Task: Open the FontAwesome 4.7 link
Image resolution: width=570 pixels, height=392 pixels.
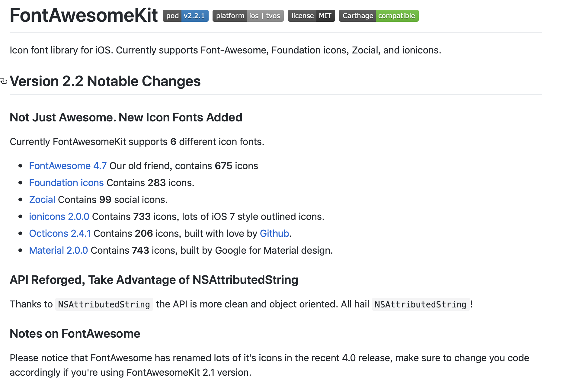Action: (68, 166)
